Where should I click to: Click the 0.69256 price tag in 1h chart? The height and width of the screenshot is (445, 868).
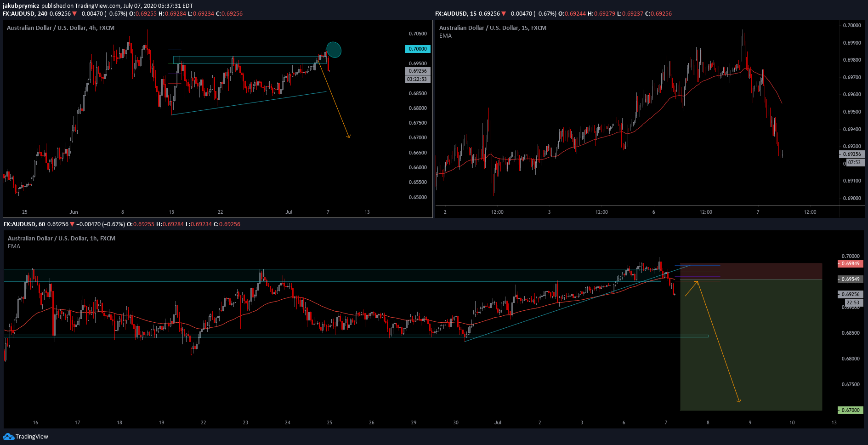(x=851, y=294)
